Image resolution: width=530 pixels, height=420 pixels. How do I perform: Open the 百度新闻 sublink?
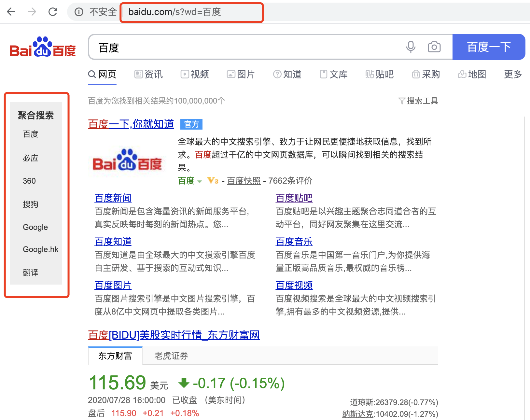point(113,198)
